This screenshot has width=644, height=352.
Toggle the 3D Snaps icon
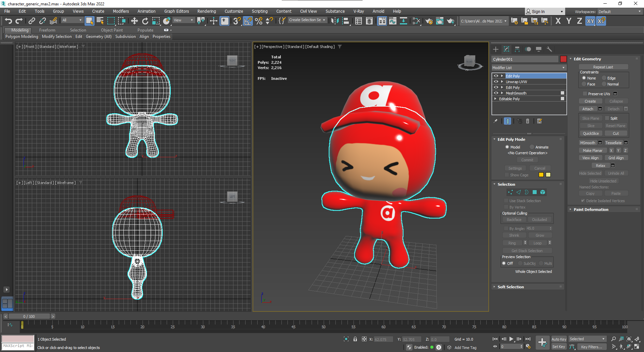[237, 21]
